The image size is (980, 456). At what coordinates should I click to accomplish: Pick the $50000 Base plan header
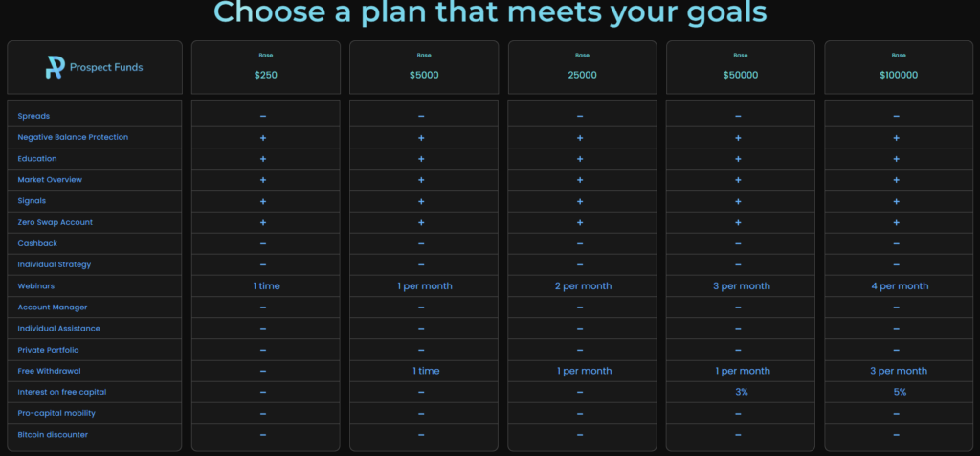click(741, 67)
